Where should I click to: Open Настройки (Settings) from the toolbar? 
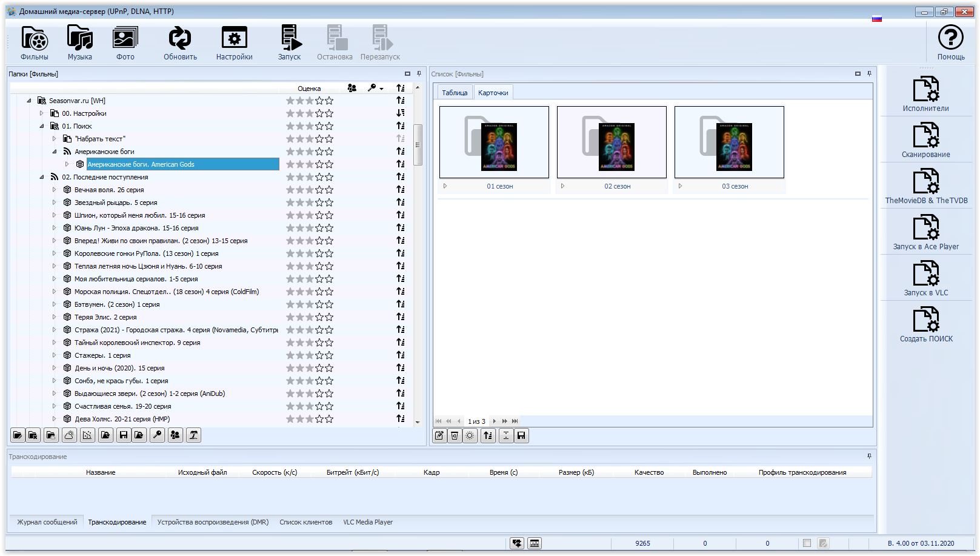234,42
